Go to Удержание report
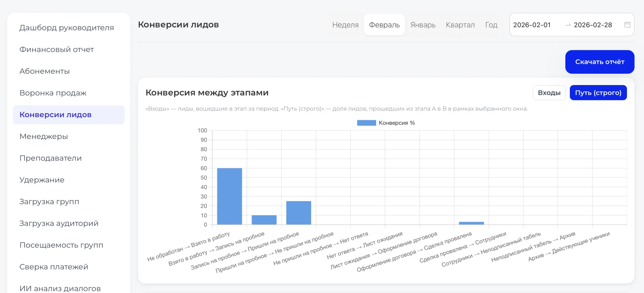Screen dimensions: 644x293 (42, 180)
